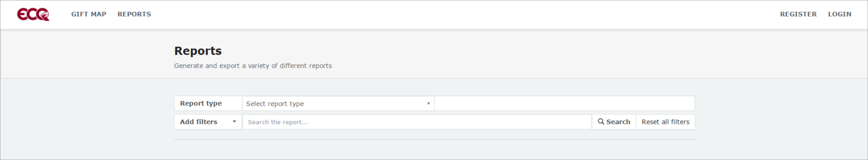
Task: Click the magnifying glass icon beside Search
Action: point(601,122)
